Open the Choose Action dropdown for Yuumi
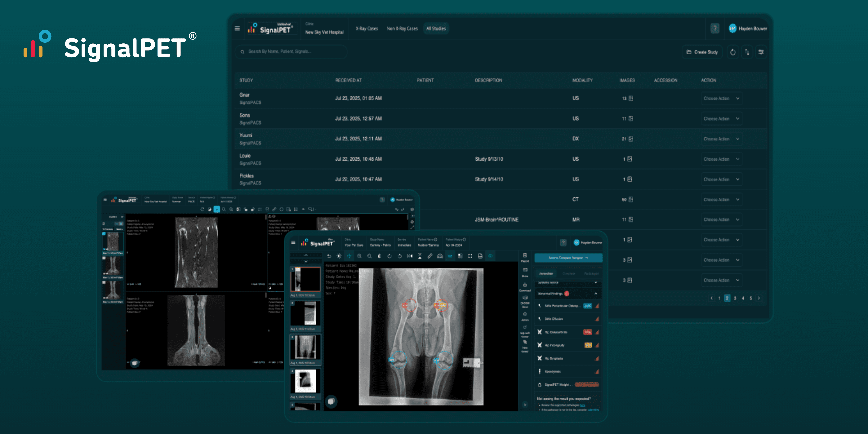 click(721, 139)
